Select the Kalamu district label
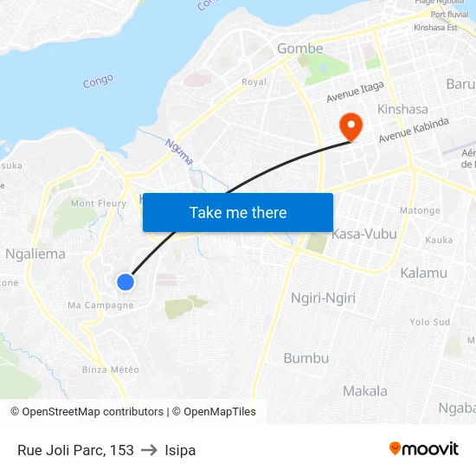 click(424, 273)
